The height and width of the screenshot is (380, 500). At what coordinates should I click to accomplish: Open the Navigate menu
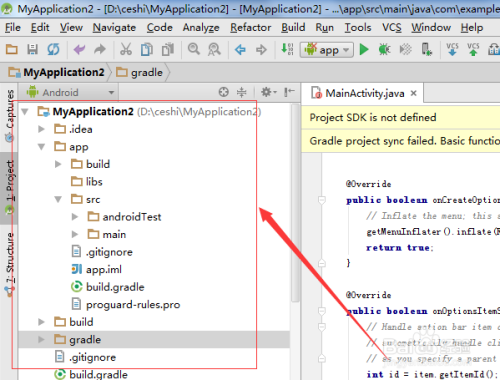[114, 28]
